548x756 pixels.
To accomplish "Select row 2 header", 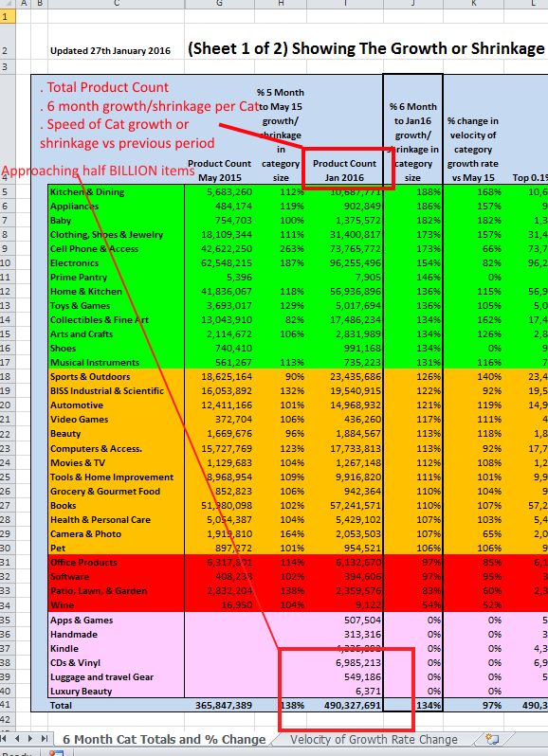I will click(6, 51).
